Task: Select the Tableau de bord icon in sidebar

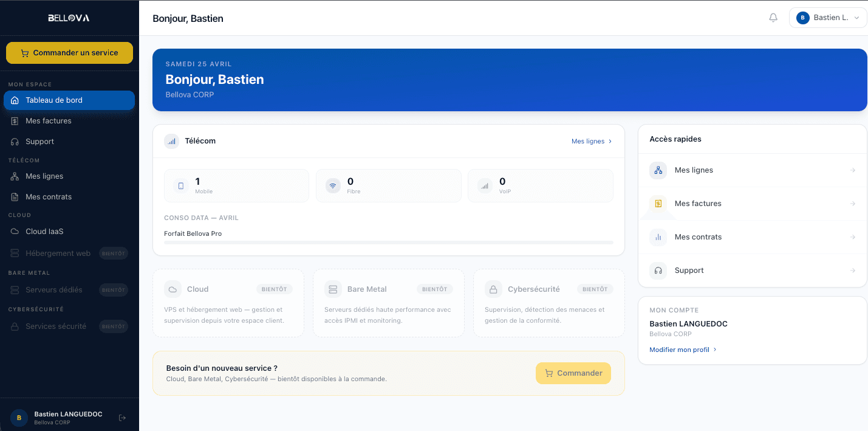Action: pos(14,100)
